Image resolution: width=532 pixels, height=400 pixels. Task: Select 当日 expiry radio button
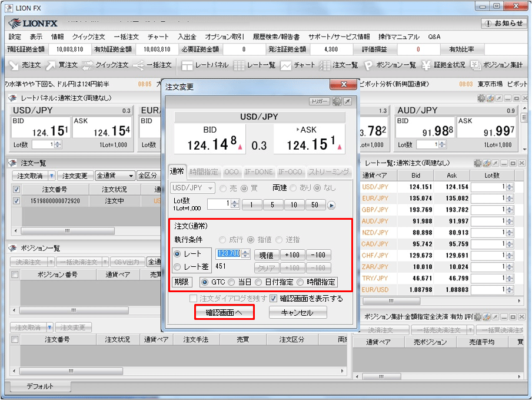tap(231, 282)
